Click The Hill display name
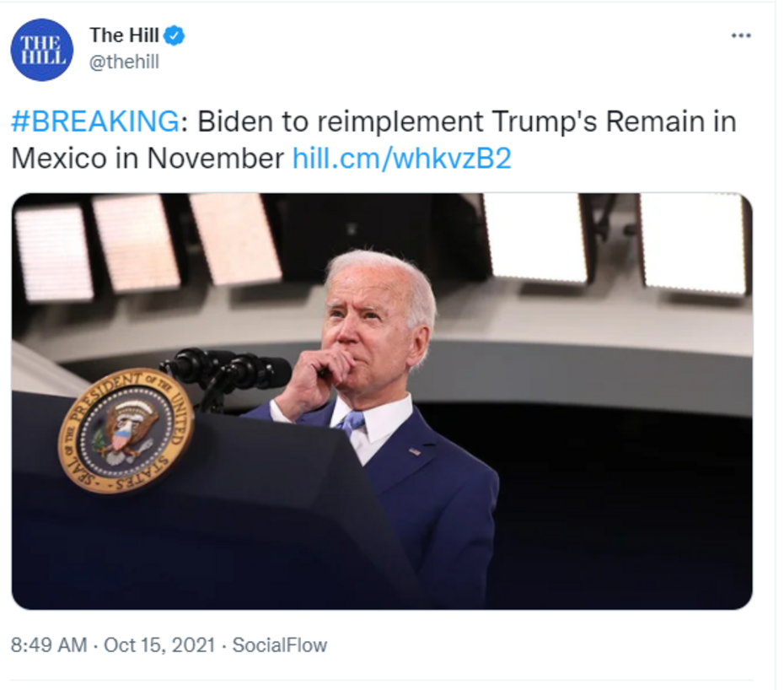 pos(124,35)
